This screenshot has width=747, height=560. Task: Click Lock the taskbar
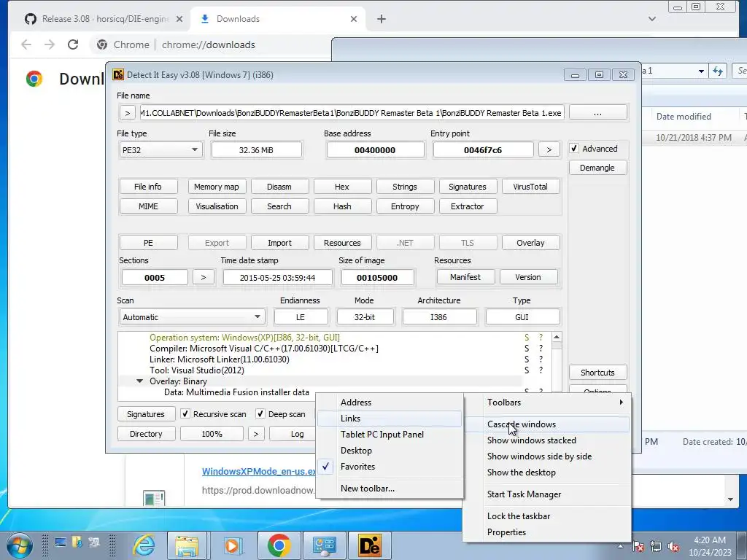[546, 516]
